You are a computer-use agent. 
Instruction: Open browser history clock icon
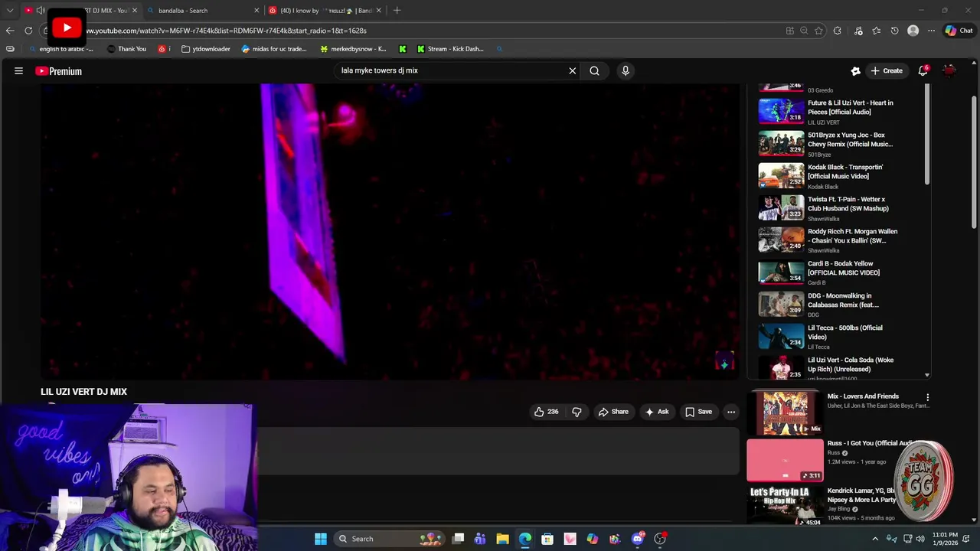click(894, 31)
